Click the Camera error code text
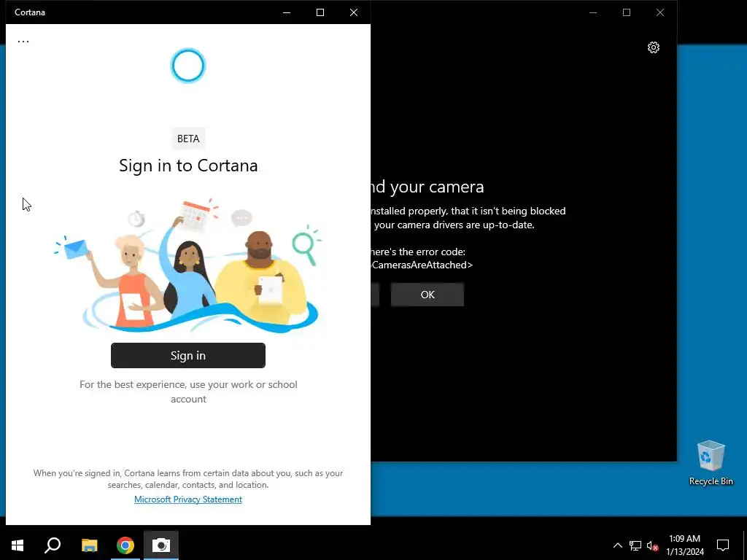 click(422, 265)
